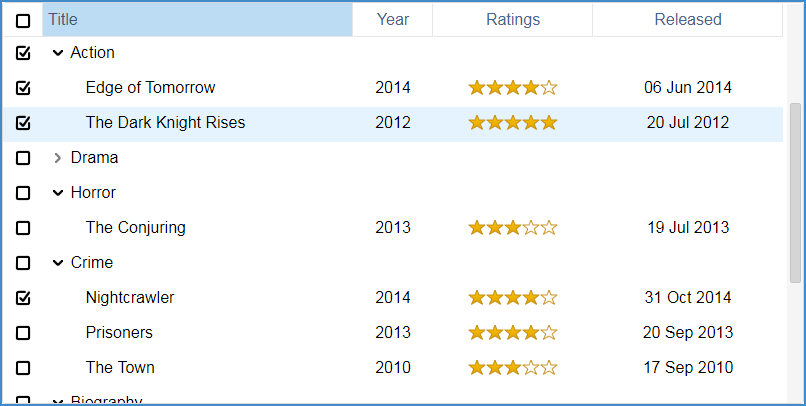
Task: Click the vertical scrollbar thumb
Action: click(x=795, y=193)
